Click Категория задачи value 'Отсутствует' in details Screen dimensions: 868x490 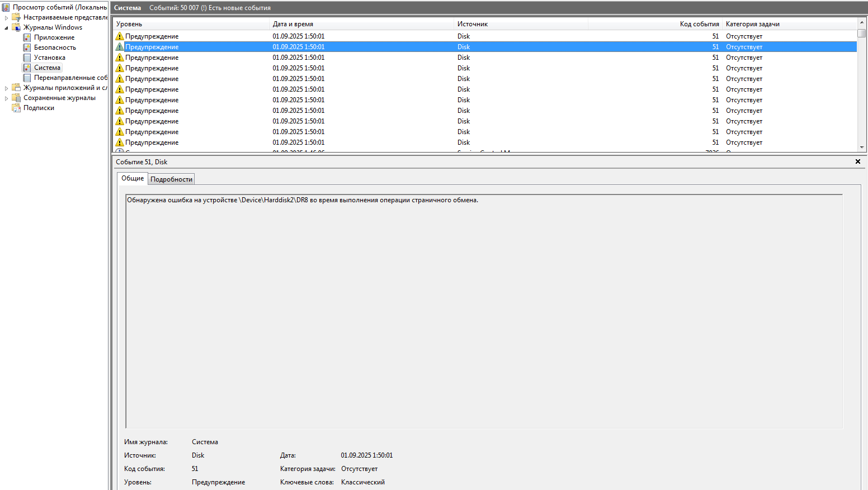(x=359, y=469)
